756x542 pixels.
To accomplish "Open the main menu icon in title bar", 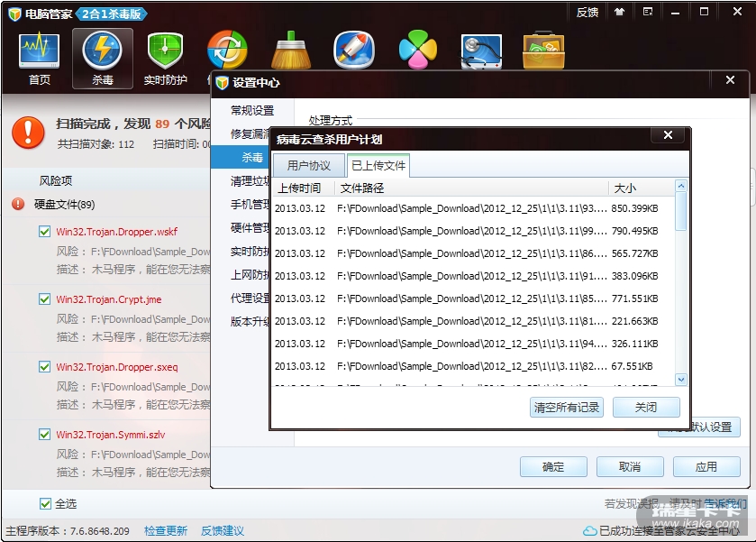I will 648,12.
